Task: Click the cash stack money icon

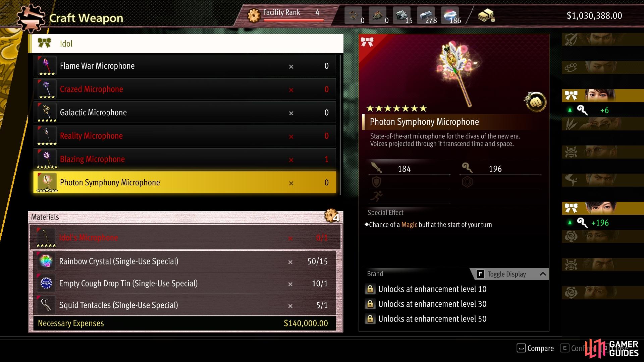Action: coord(486,15)
